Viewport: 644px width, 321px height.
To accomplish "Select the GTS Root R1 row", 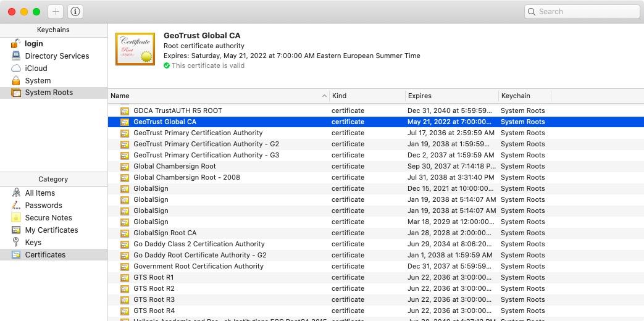I will [x=376, y=277].
